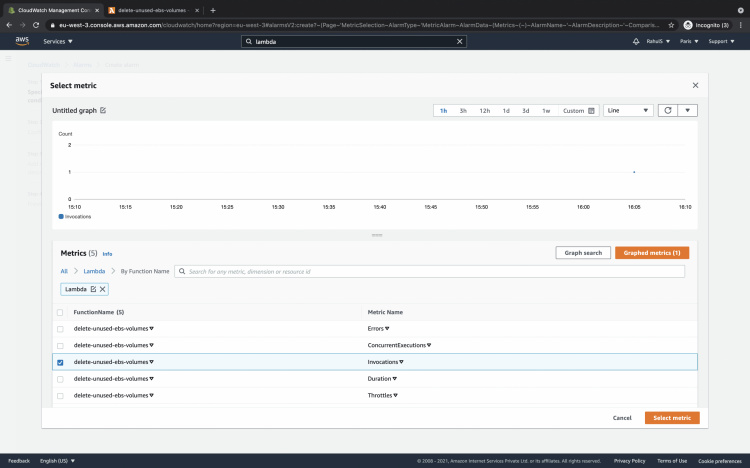Select the 3h time range
750x468 pixels.
pos(463,111)
